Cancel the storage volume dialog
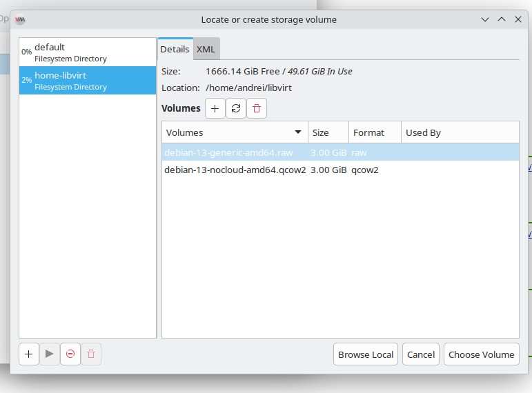 [x=420, y=354]
